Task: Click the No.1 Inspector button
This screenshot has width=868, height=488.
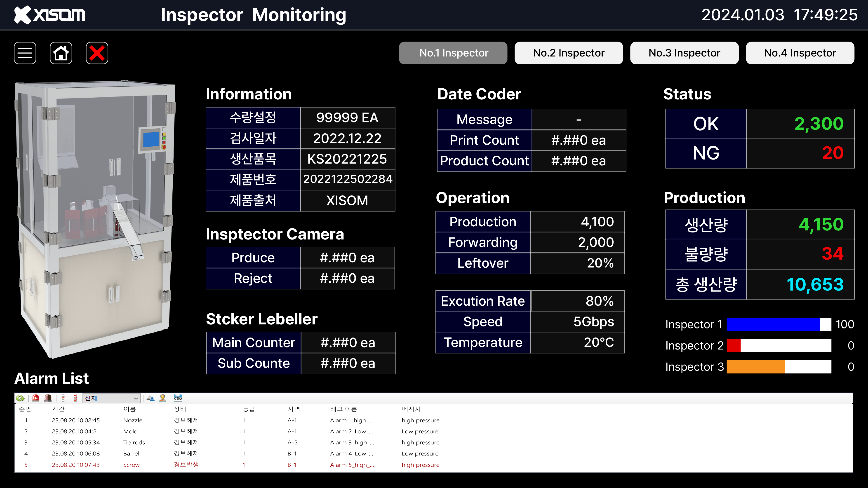Action: pos(453,53)
